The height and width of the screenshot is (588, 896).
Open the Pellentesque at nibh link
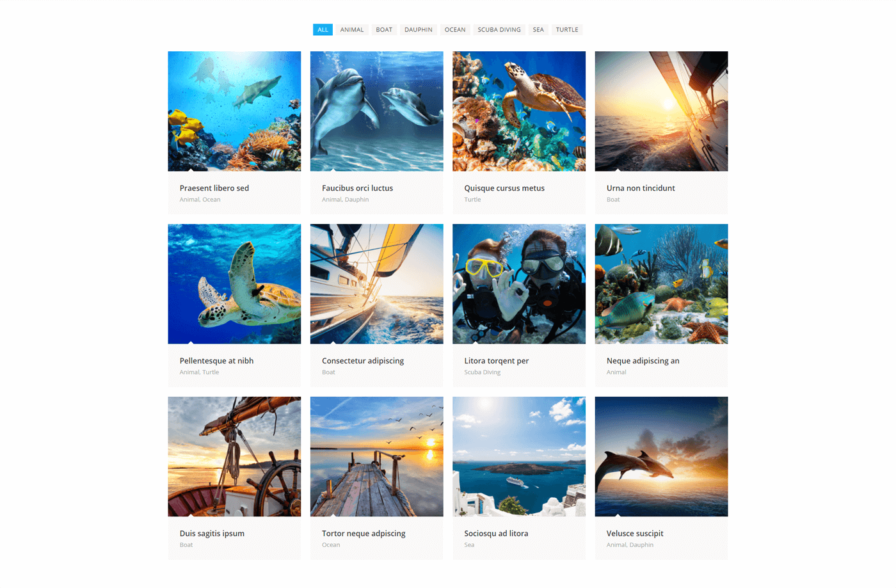pyautogui.click(x=216, y=361)
